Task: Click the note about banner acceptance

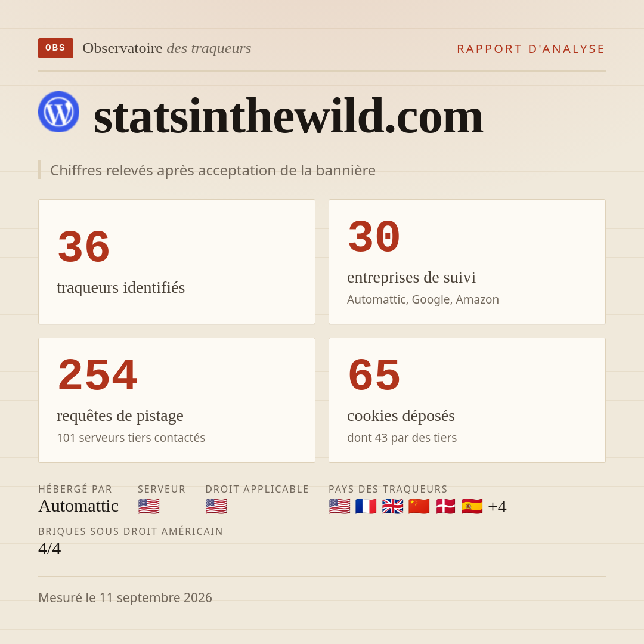Action: tap(213, 170)
